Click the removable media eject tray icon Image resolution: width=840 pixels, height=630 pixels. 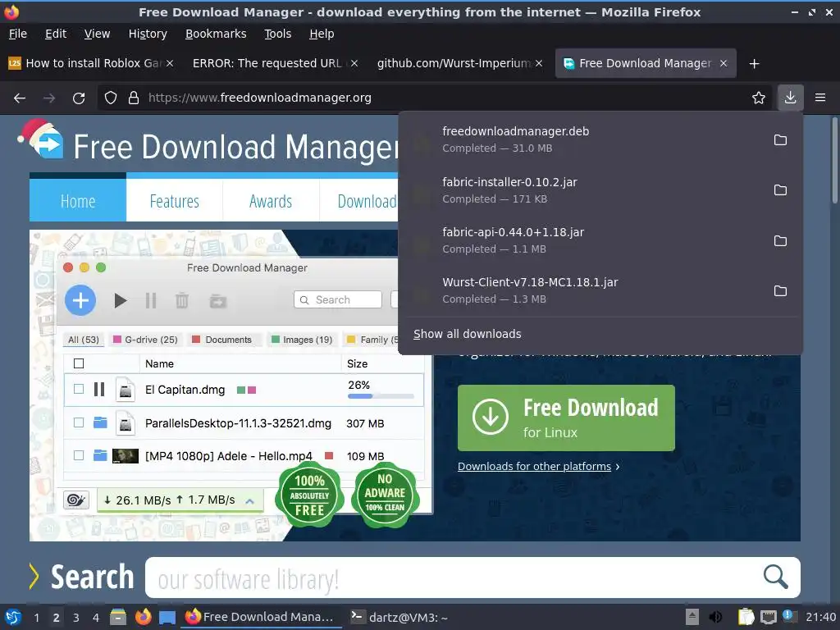(692, 617)
